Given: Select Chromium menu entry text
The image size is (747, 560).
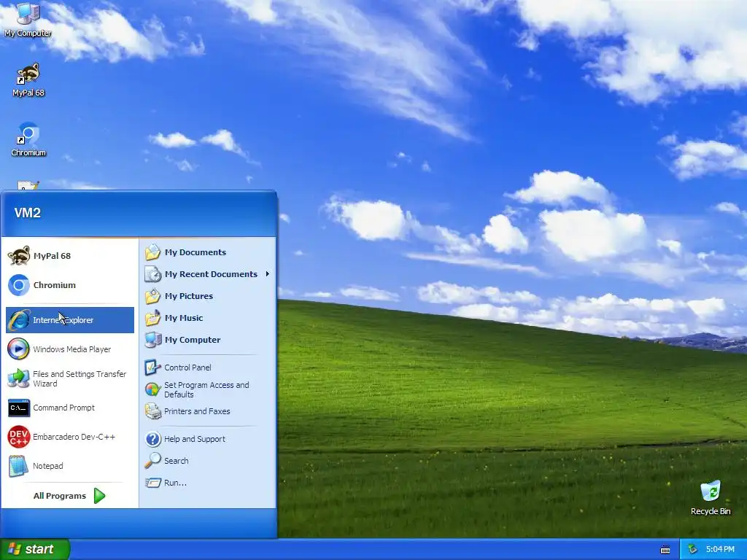Looking at the screenshot, I should click(54, 285).
